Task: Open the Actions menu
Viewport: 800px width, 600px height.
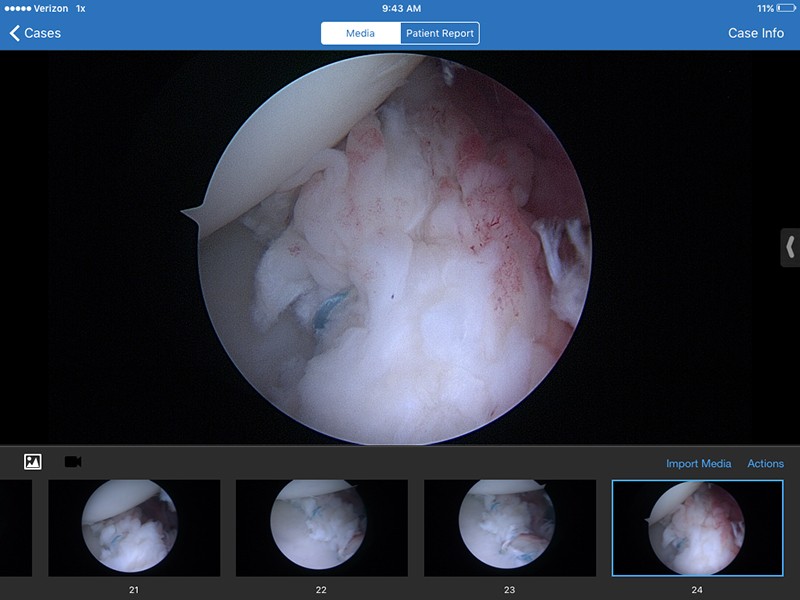Action: 765,463
